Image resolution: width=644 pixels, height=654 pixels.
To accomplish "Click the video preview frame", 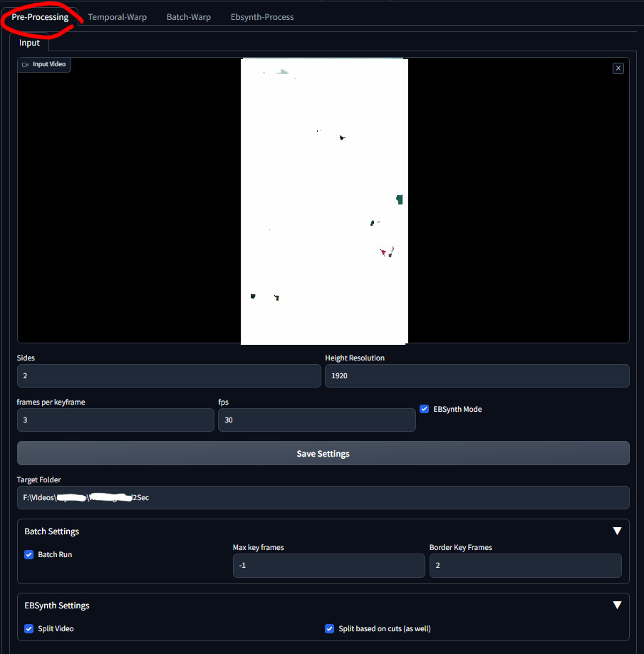I will [x=324, y=200].
